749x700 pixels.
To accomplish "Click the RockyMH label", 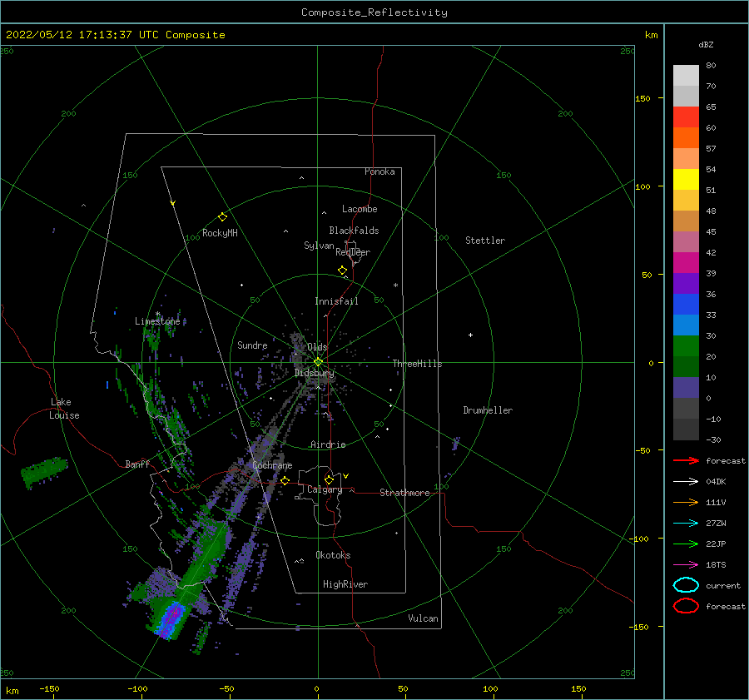I will pos(220,233).
